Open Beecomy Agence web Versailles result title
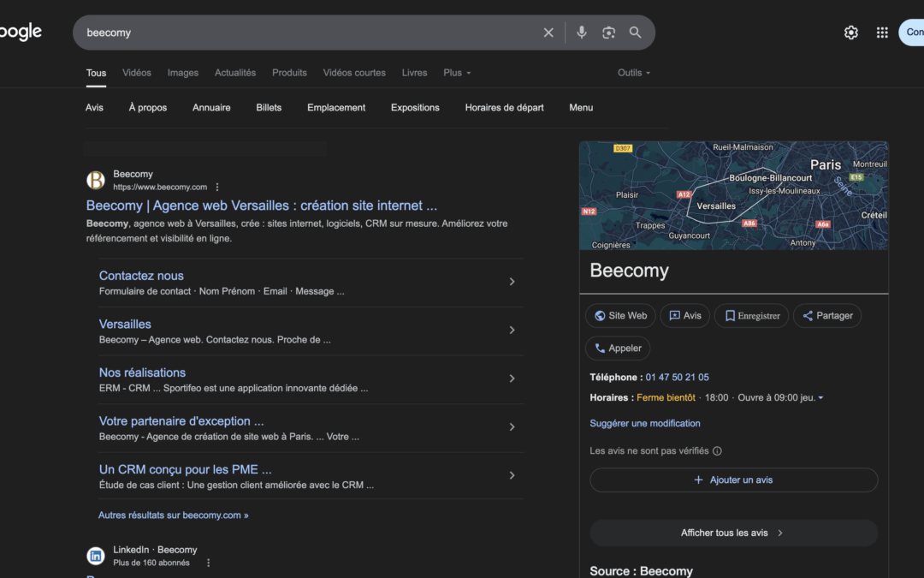This screenshot has height=578, width=924. point(262,206)
